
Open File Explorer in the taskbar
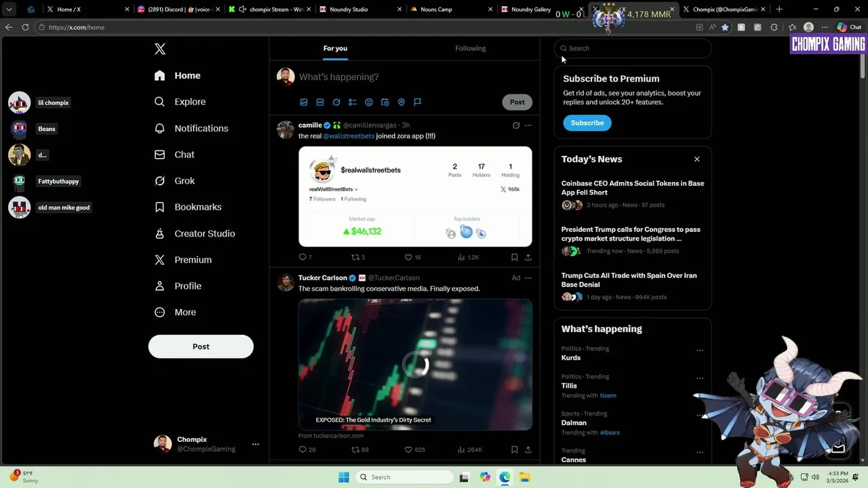click(525, 477)
